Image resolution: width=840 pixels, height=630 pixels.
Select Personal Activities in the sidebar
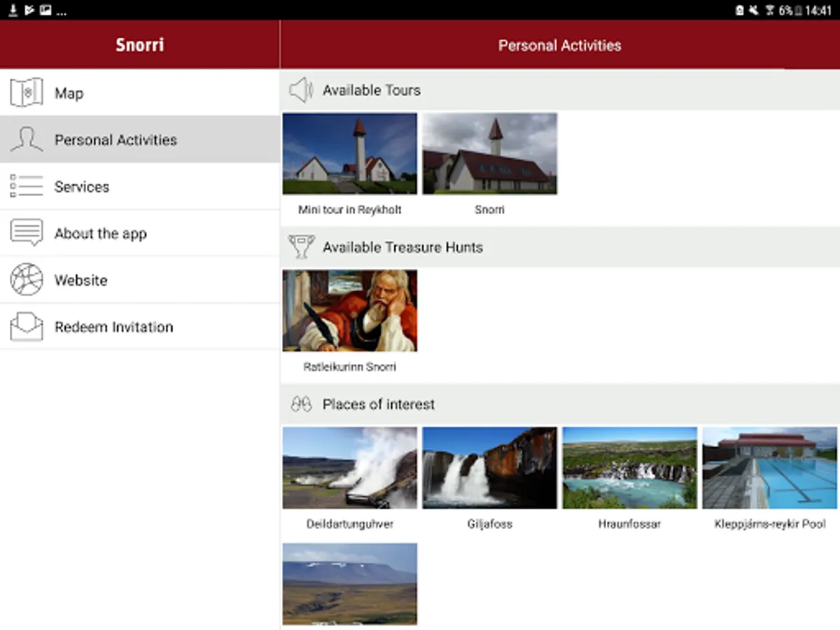click(140, 139)
